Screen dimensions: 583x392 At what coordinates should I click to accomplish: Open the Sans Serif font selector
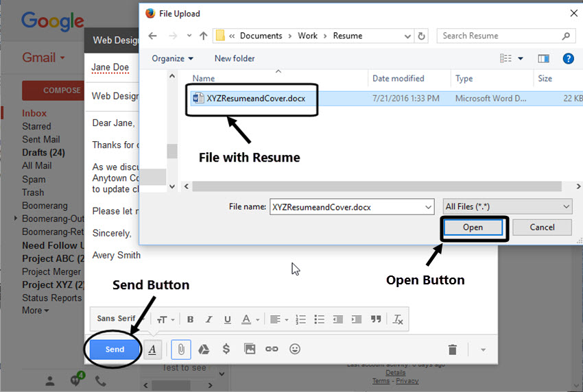[x=121, y=319]
